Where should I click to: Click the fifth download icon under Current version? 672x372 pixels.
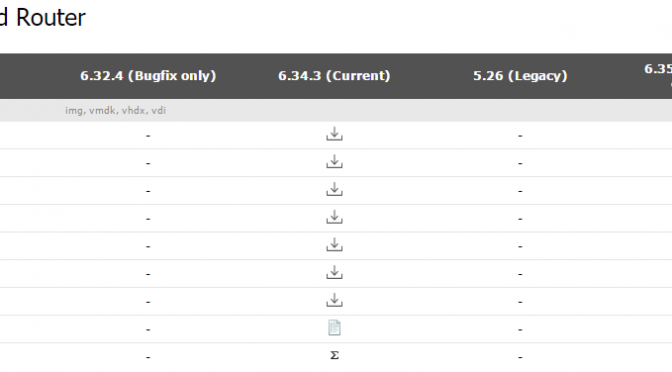(334, 245)
